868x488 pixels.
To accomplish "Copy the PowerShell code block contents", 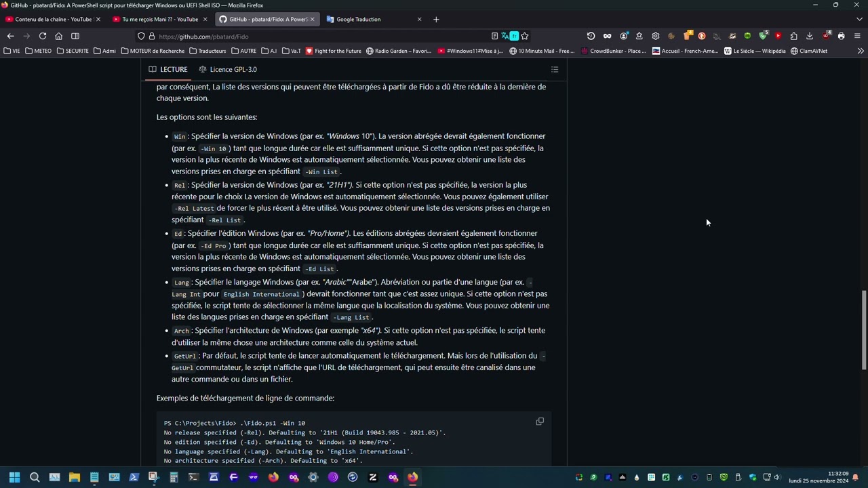I will [x=540, y=422].
